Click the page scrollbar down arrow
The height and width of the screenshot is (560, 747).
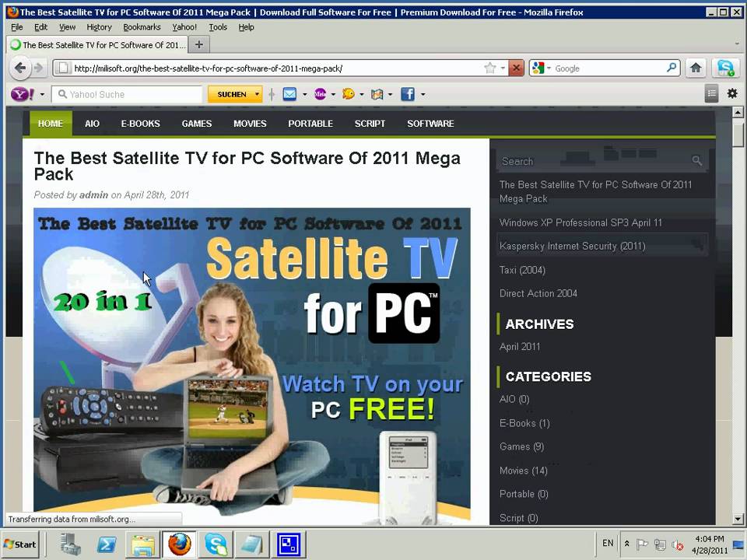738,519
